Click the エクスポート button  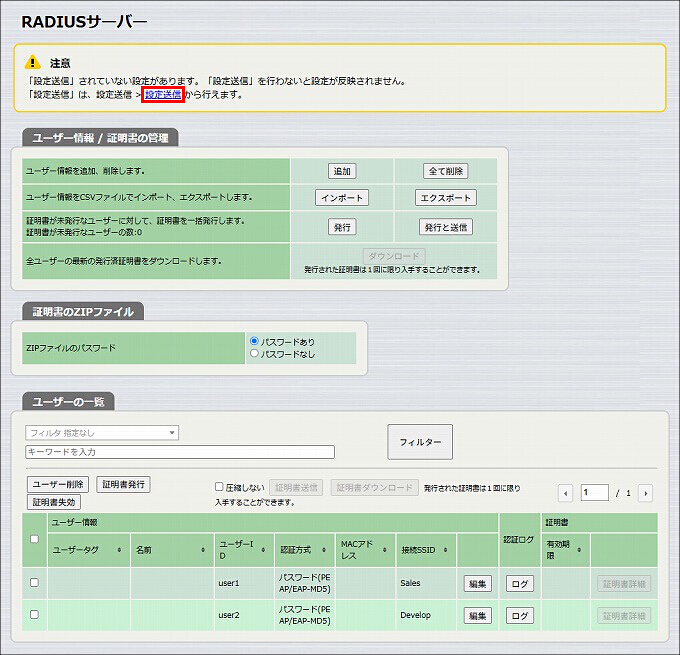point(446,198)
